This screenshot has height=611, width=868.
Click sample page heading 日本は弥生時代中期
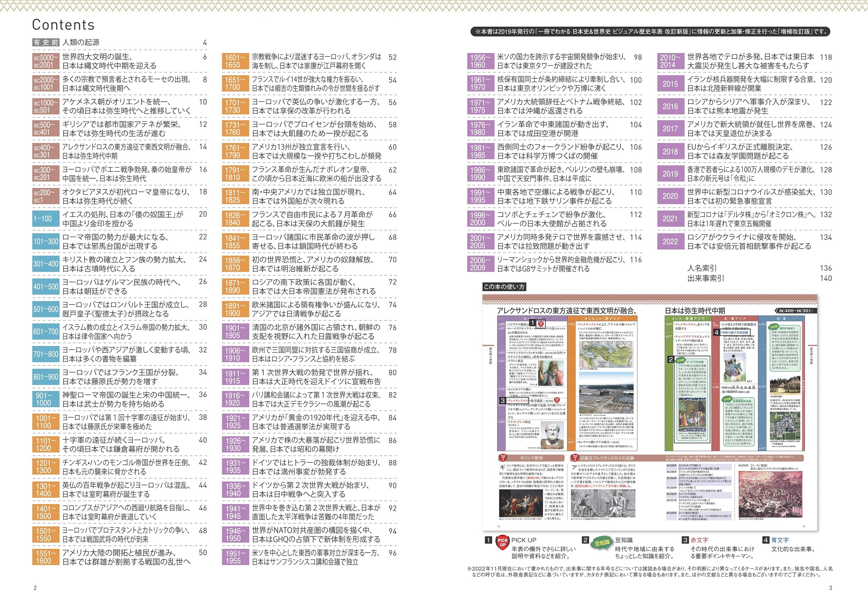click(x=695, y=311)
